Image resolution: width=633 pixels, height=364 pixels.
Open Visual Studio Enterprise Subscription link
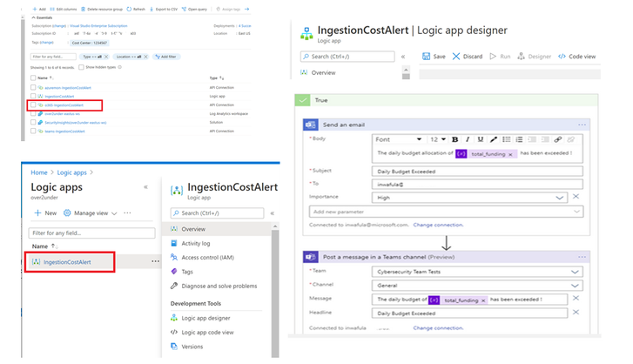(98, 26)
